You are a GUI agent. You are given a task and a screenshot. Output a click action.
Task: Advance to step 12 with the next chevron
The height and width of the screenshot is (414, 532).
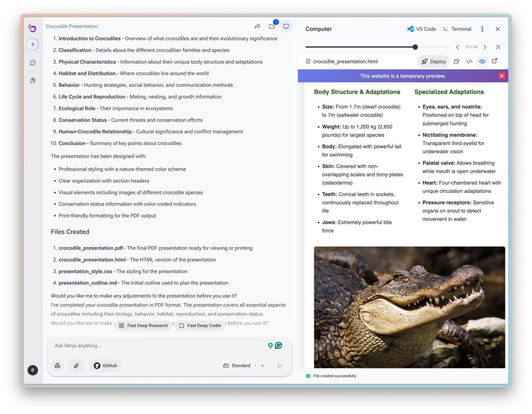(485, 47)
